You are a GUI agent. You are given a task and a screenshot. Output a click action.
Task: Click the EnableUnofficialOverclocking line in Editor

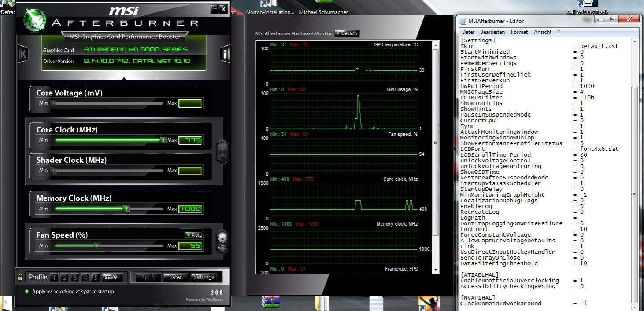(522, 281)
